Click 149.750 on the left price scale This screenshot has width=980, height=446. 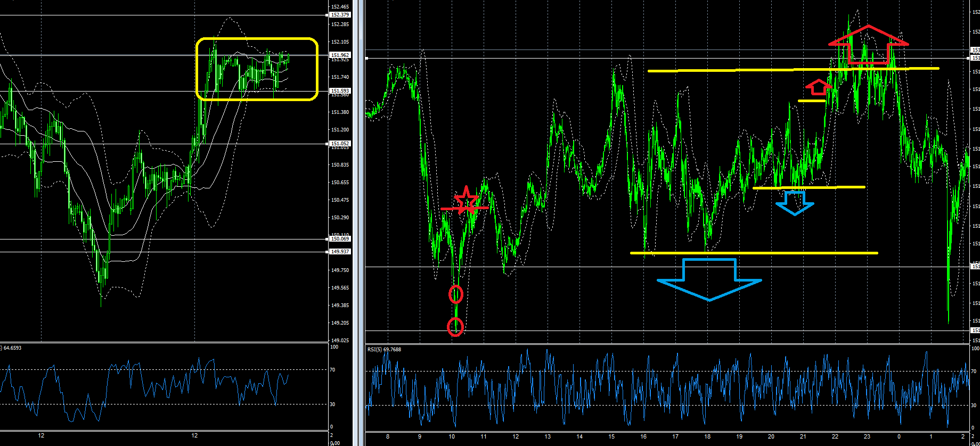[x=340, y=270]
